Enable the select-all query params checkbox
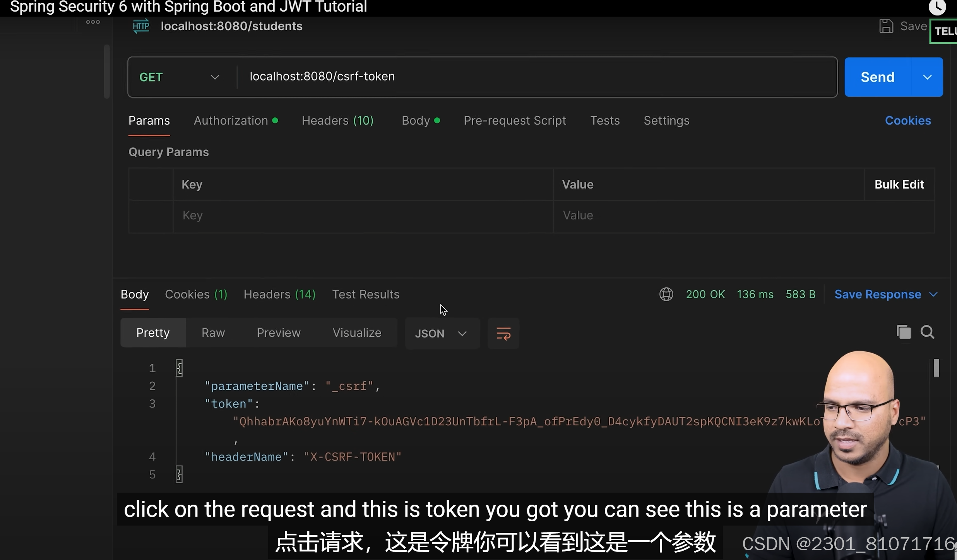Image resolution: width=957 pixels, height=560 pixels. [x=151, y=184]
